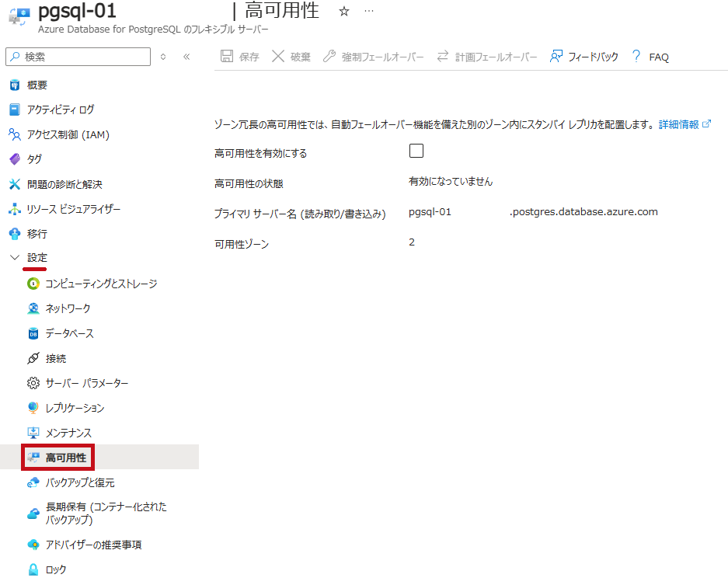Click the 詳細情報 link
The image size is (728, 578).
(x=684, y=124)
